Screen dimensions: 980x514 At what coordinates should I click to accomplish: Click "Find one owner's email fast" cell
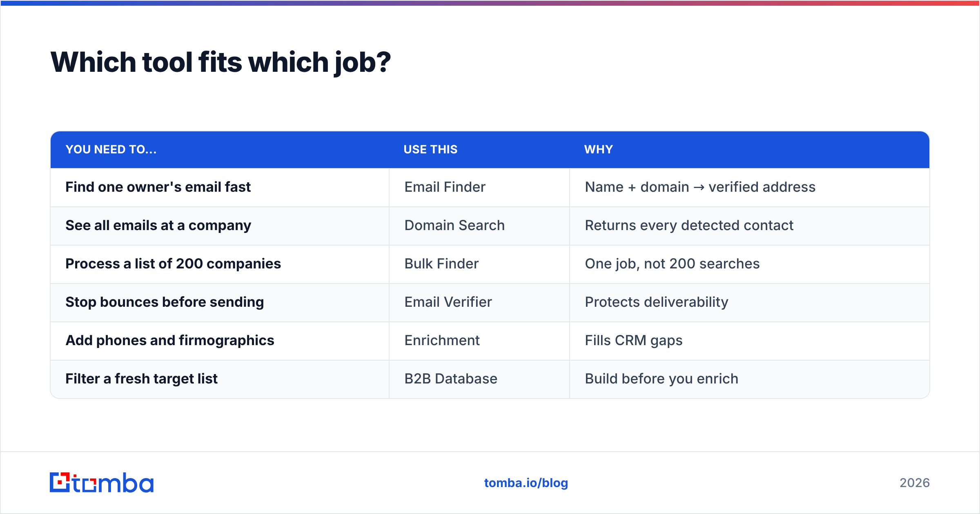click(x=220, y=187)
